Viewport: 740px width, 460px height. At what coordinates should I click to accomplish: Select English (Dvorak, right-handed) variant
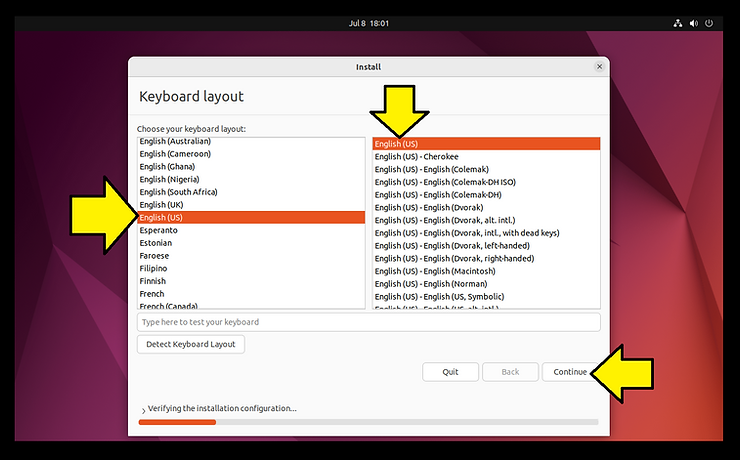[486, 259]
